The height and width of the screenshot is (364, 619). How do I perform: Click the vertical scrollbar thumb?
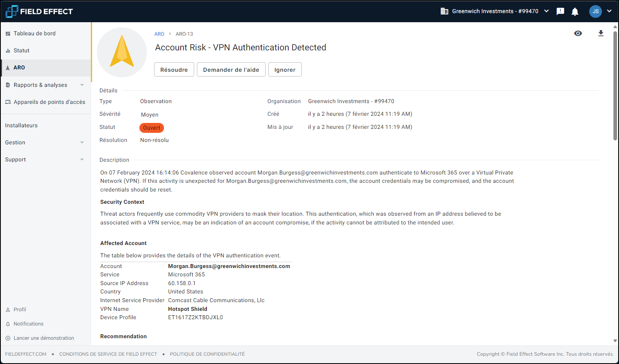tap(615, 86)
